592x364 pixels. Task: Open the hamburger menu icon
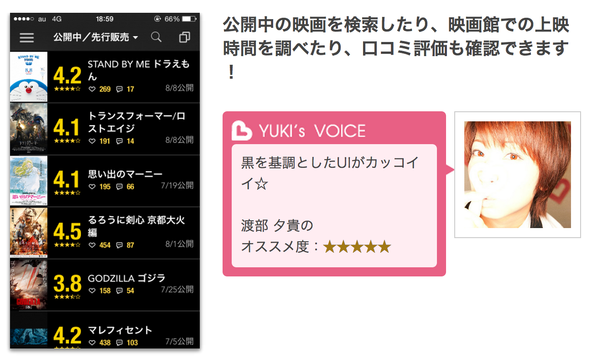pyautogui.click(x=27, y=38)
